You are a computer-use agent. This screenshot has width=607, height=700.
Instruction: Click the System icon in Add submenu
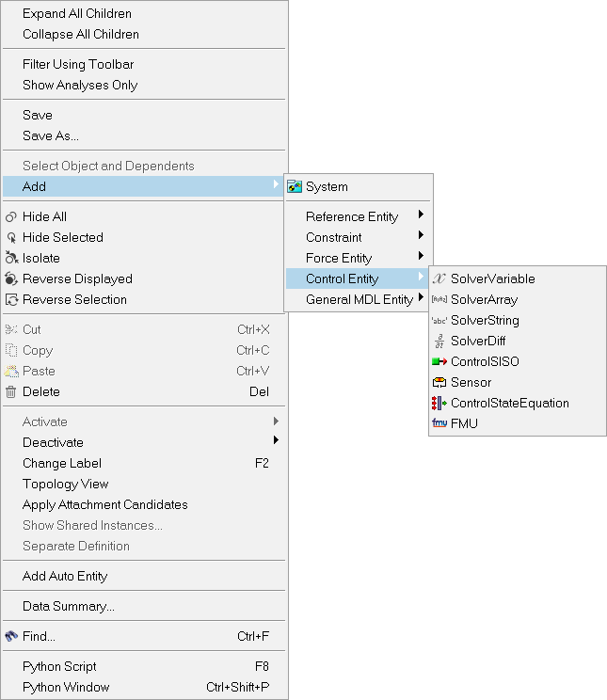(x=295, y=186)
